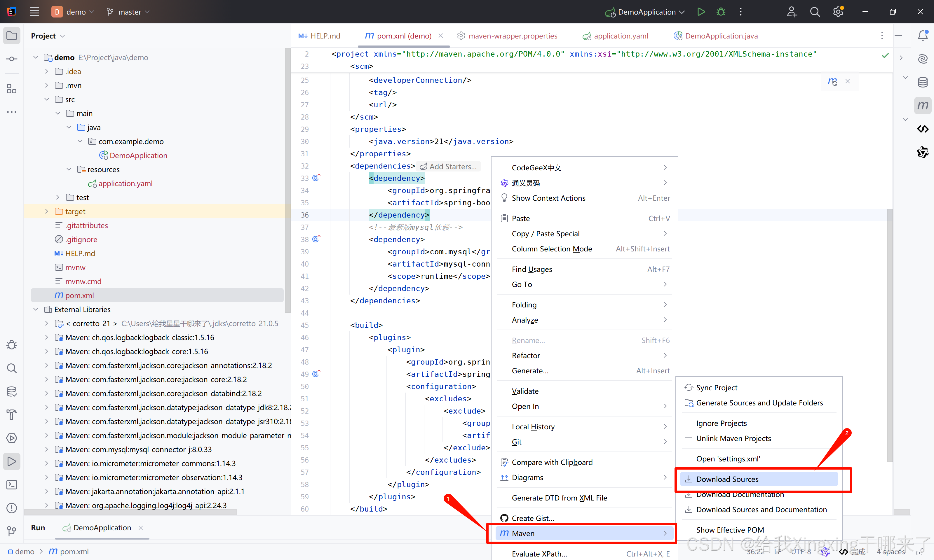Click Search Everywhere magnifier icon
The width and height of the screenshot is (934, 560).
pyautogui.click(x=815, y=12)
